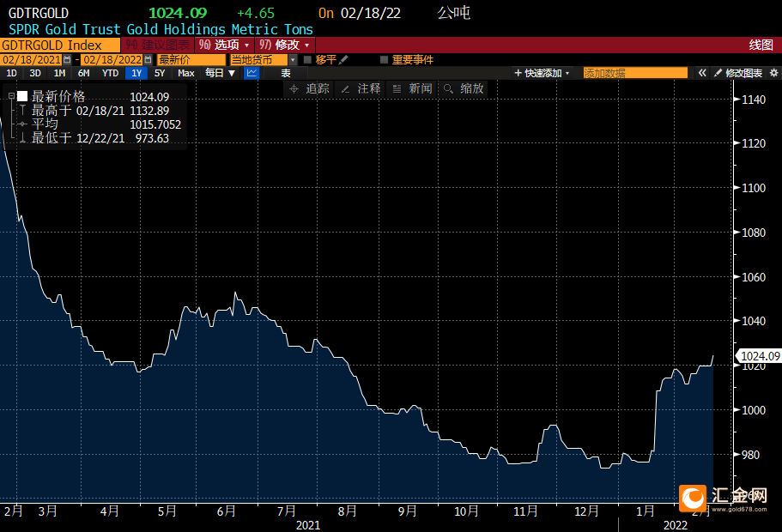Open the 96 选项 dropdown
The height and width of the screenshot is (532, 782).
click(224, 45)
